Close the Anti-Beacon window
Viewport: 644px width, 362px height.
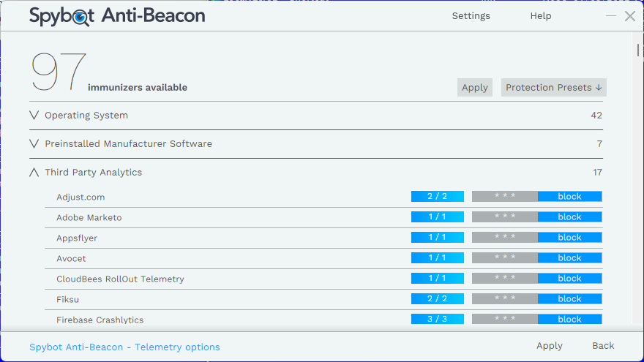click(629, 16)
